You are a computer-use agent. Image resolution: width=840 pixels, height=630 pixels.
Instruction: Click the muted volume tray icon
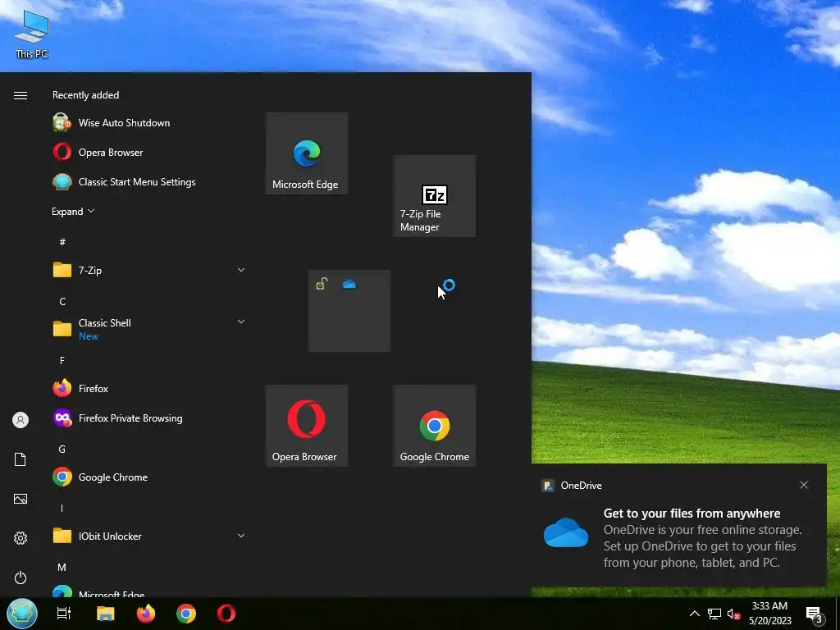point(734,614)
